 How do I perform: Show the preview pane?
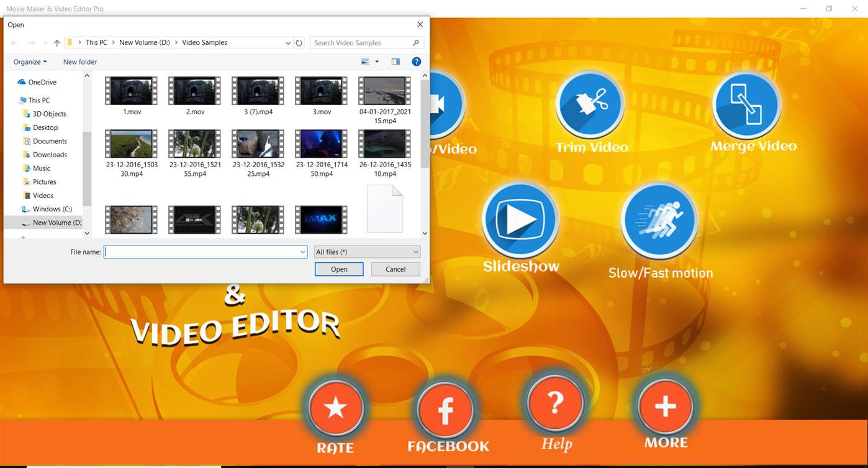[x=396, y=62]
